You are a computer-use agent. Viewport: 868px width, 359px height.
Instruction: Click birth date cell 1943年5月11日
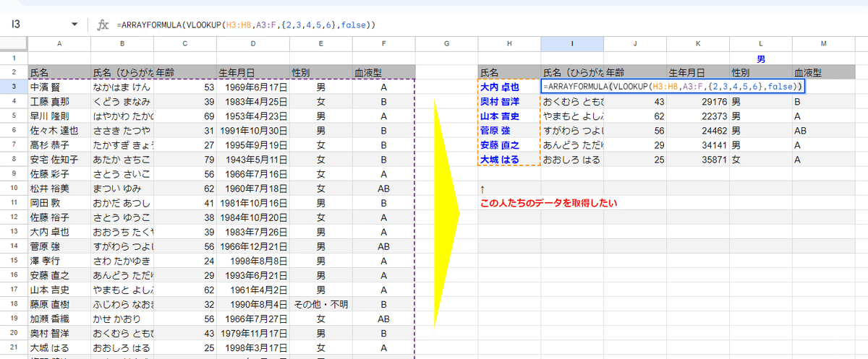(x=252, y=159)
